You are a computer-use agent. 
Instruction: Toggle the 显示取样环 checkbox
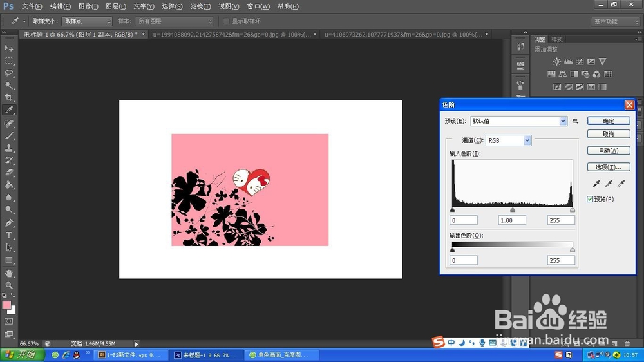click(x=226, y=21)
